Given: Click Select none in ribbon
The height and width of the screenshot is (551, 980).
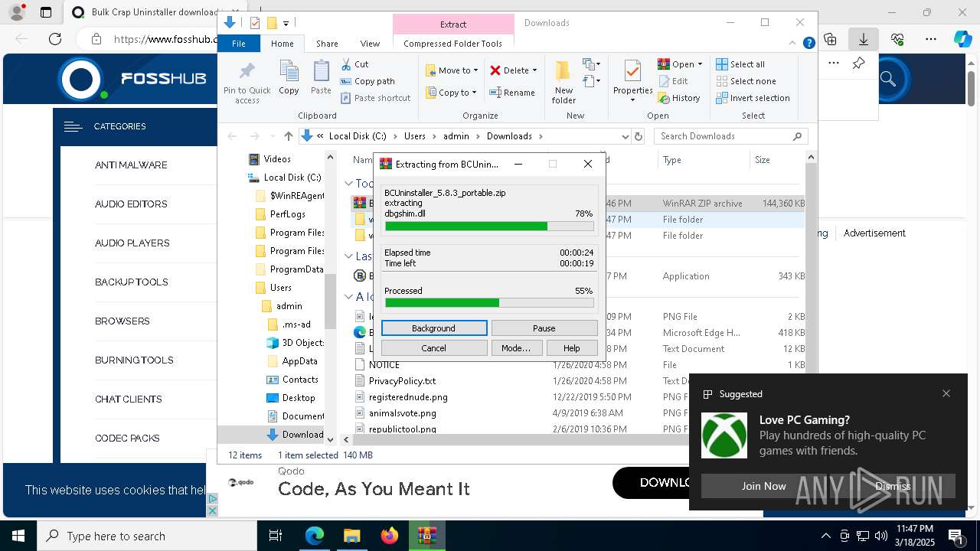Looking at the screenshot, I should pos(746,81).
